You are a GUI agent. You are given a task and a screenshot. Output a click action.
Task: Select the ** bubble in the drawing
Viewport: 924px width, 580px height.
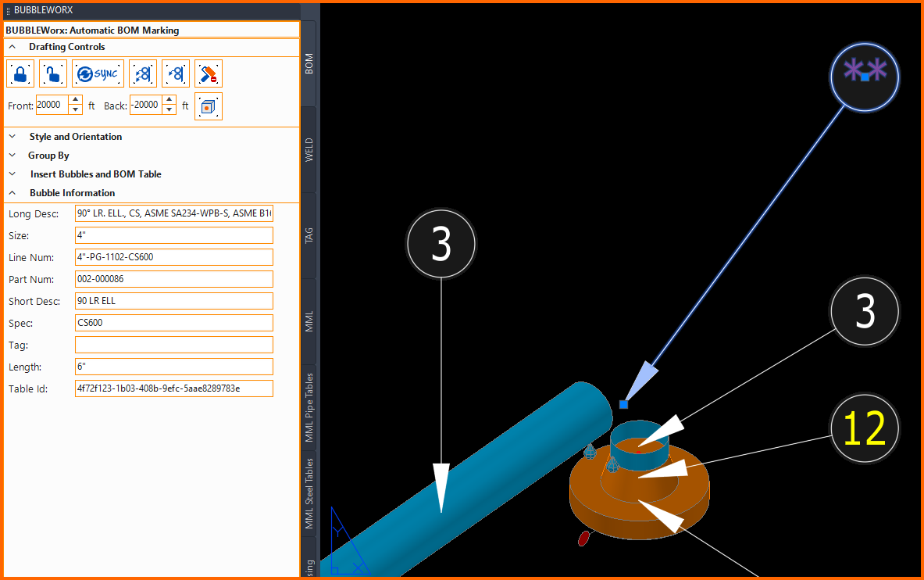(x=865, y=77)
